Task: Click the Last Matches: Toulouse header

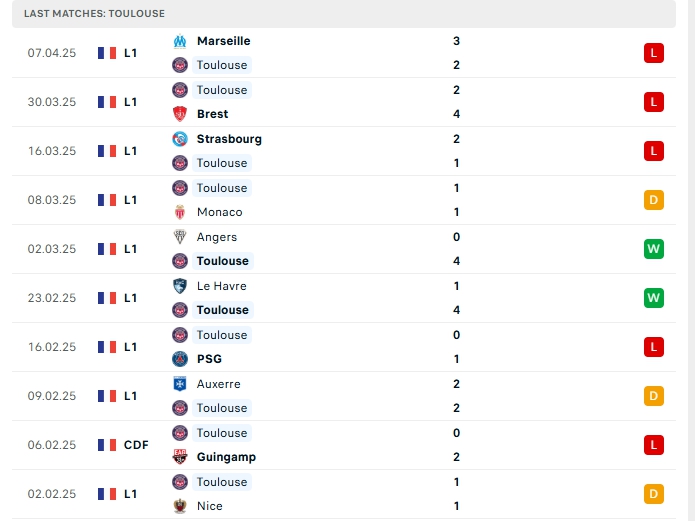Action: coord(94,14)
